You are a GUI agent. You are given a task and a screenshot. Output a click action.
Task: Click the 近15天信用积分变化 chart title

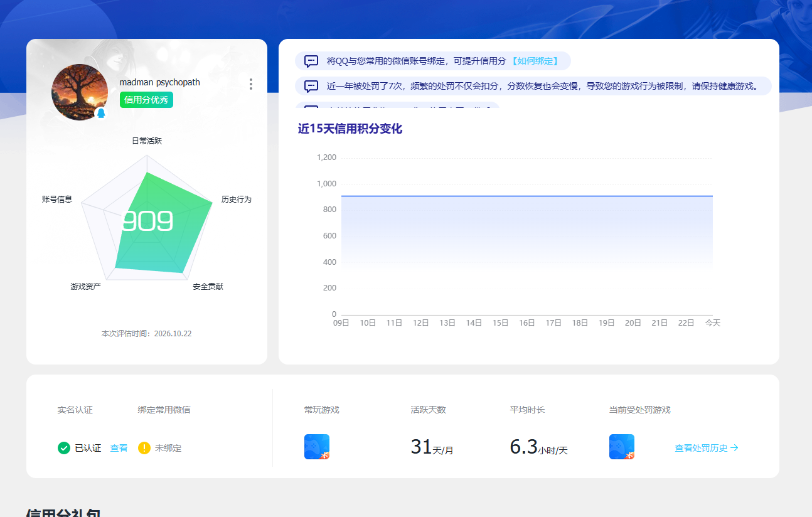[x=350, y=129]
